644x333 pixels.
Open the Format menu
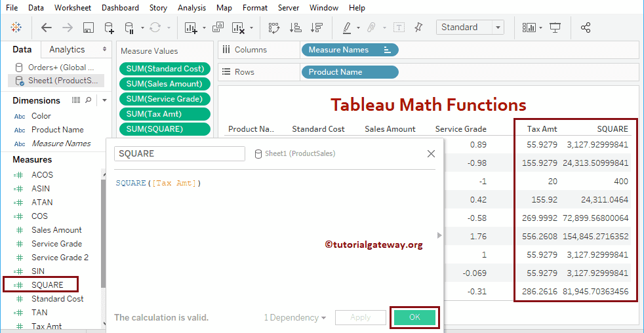coord(254,8)
